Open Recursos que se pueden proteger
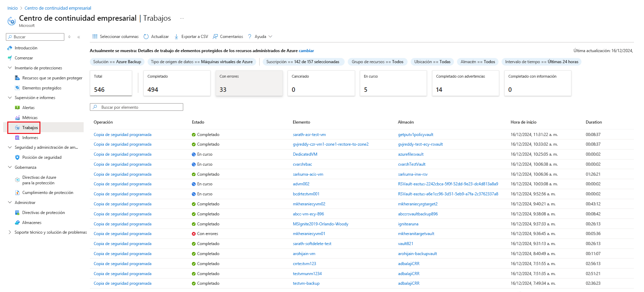 [x=52, y=78]
